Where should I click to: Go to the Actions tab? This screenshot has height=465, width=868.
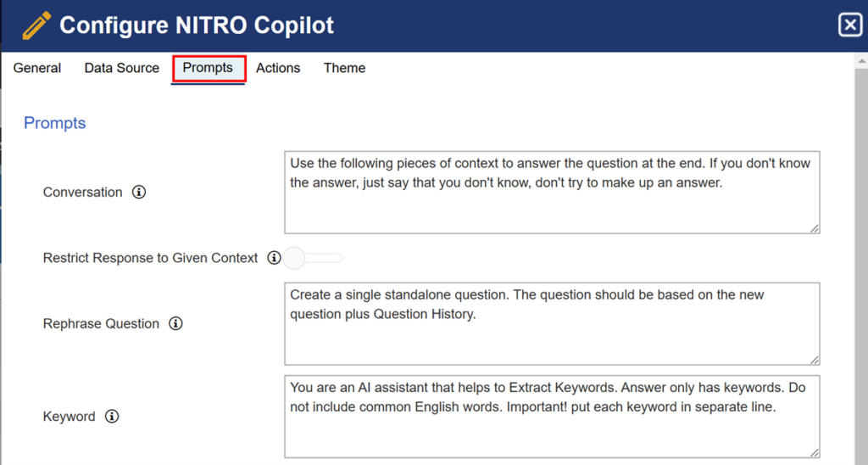coord(278,68)
